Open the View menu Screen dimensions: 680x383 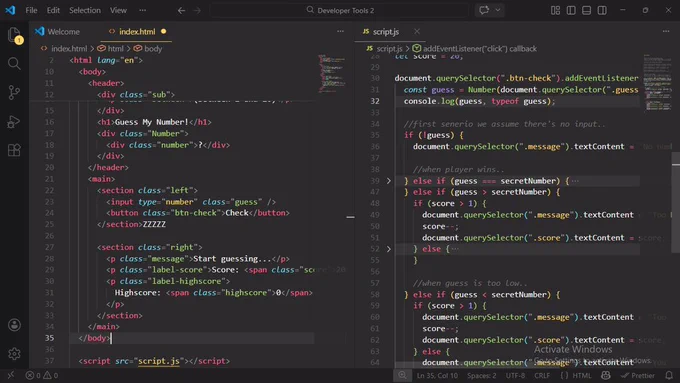118,10
